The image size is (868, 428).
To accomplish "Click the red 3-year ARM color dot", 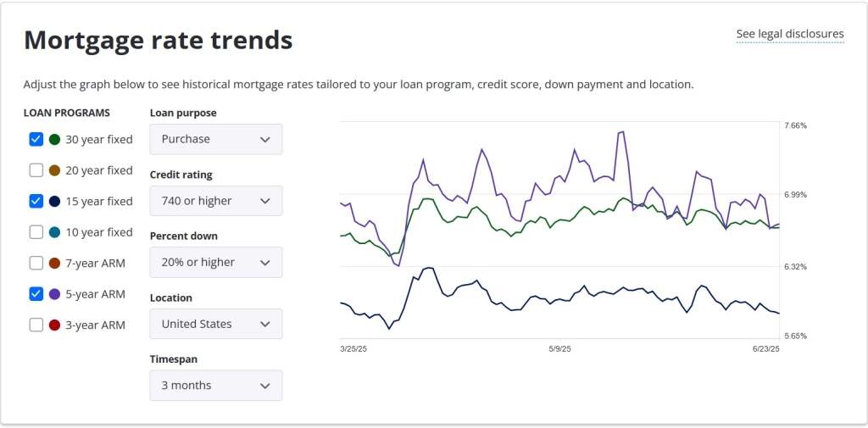I will [x=55, y=325].
